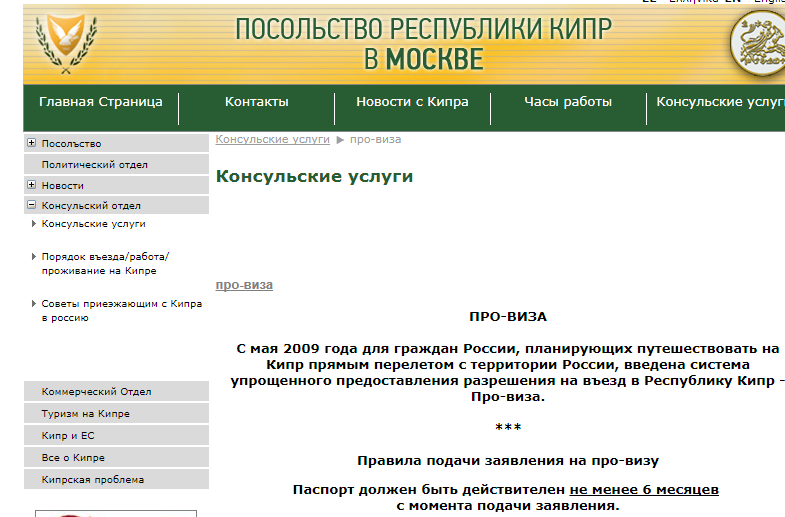Open Новости с Кипра navigation item
Screen dimensions: 785x517
413,102
